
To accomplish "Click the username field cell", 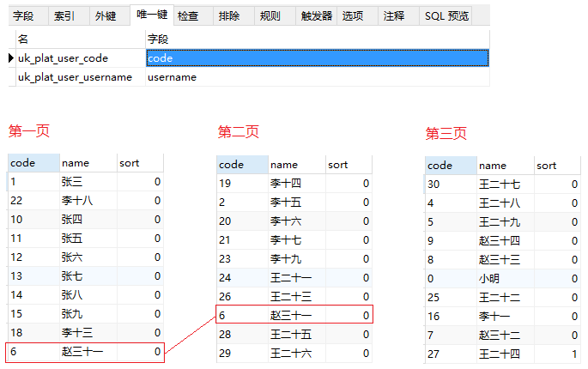I will pos(318,77).
